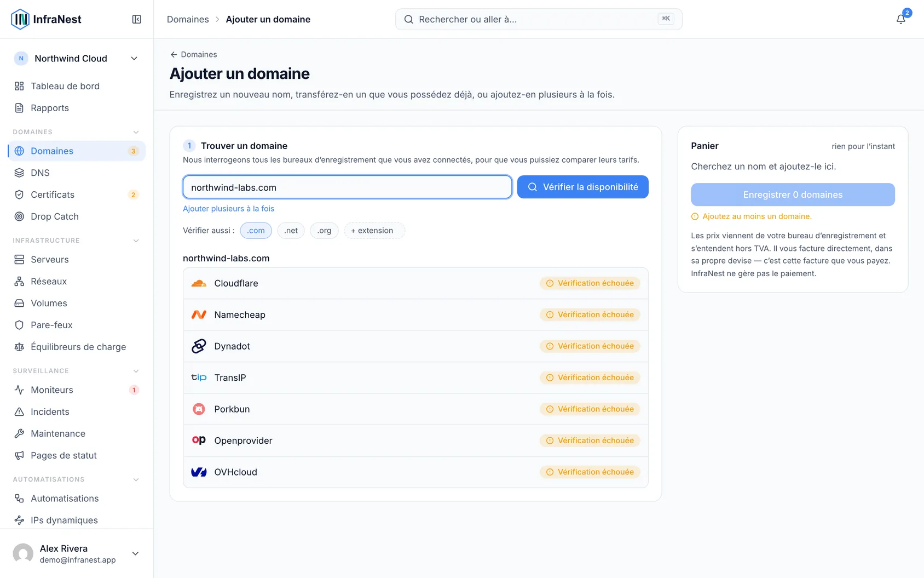Click the Domaines globe icon
The height and width of the screenshot is (578, 924).
(19, 151)
